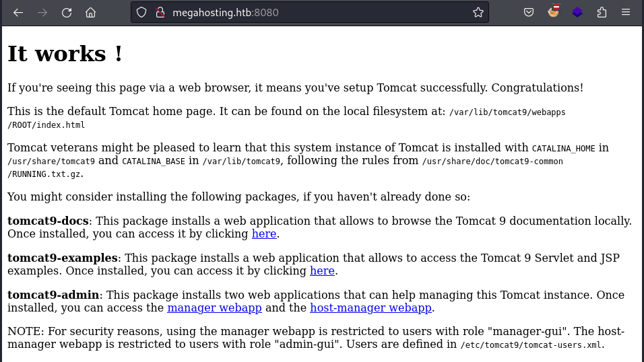Viewport: 644px width, 362px height.
Task: Go to the browser Home page
Action: pos(91,12)
